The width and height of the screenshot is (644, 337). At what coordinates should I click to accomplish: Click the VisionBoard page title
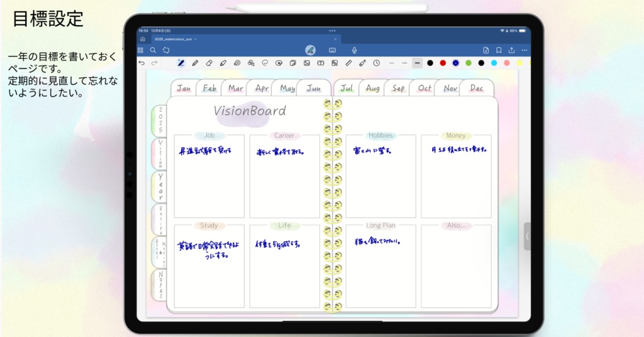coord(250,111)
